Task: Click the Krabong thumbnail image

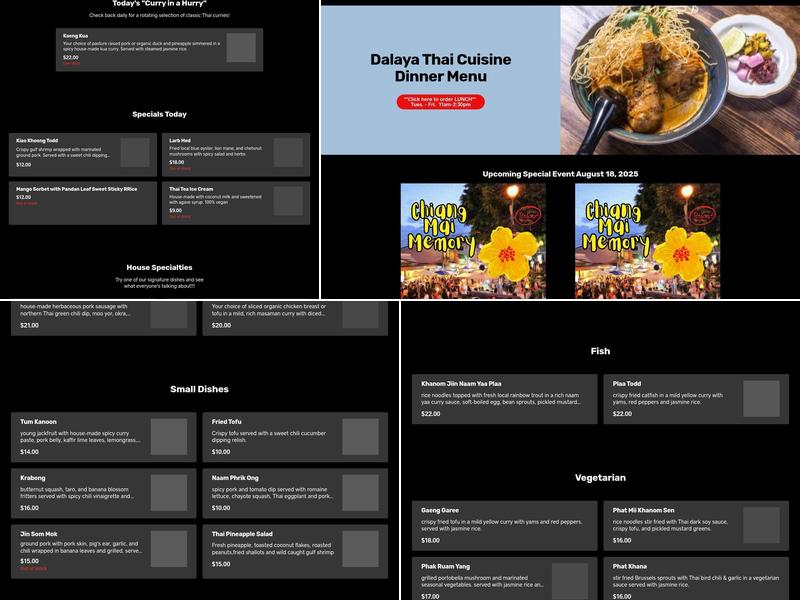Action: coord(169,493)
